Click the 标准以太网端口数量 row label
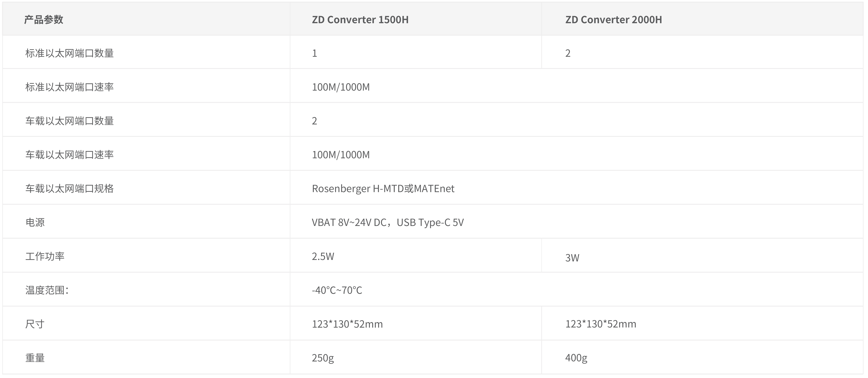868x378 pixels. click(x=69, y=53)
